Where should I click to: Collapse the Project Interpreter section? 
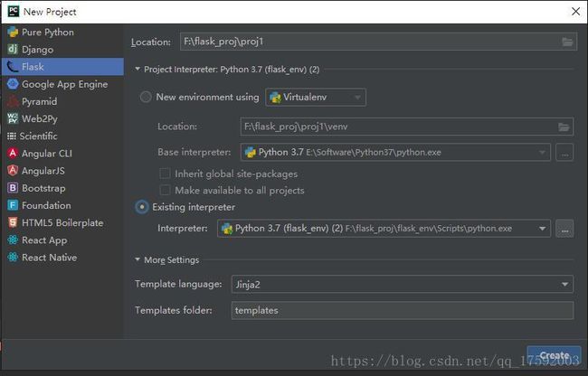pos(138,69)
